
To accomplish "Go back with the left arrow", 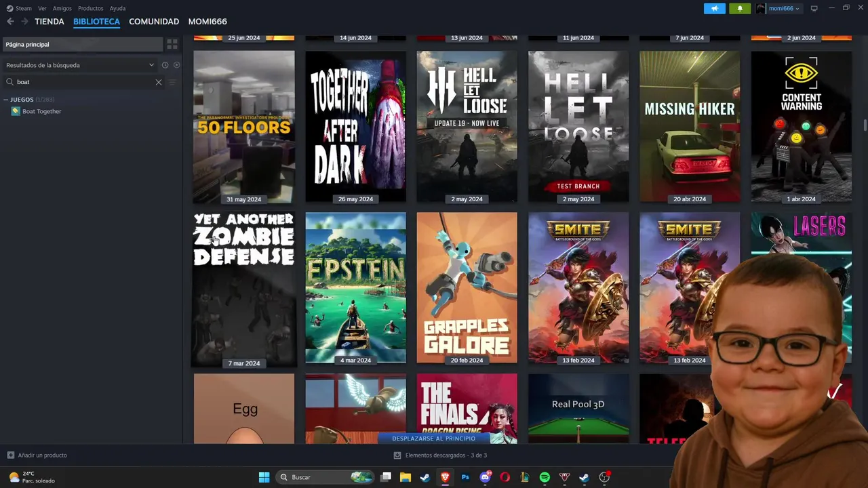I will pyautogui.click(x=10, y=22).
